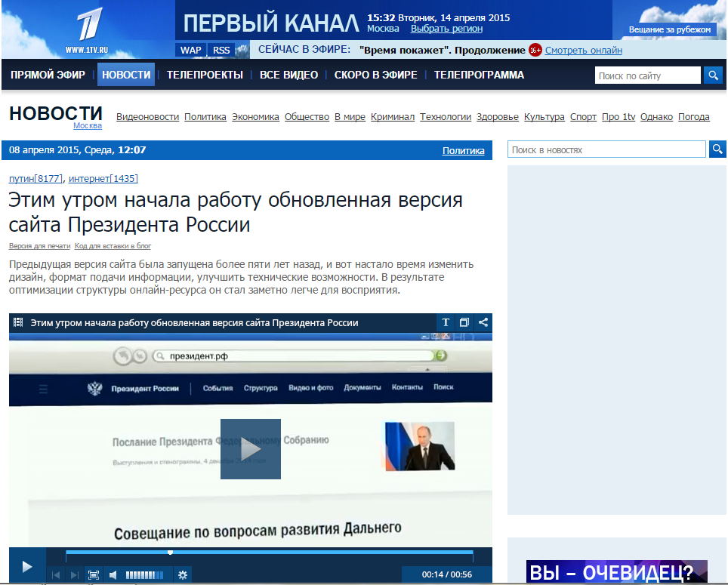
Task: Open the Москва region link under Новости
Action: (x=88, y=126)
